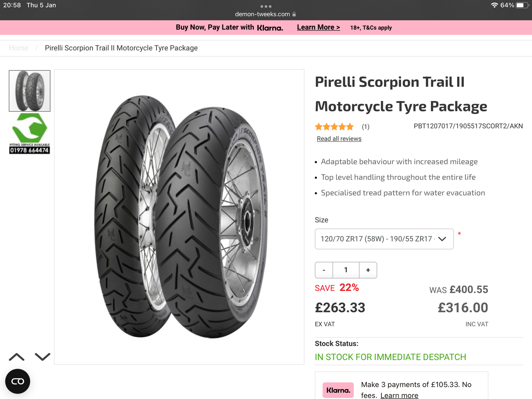Go to Home breadcrumb link
The height and width of the screenshot is (399, 532).
coord(19,48)
